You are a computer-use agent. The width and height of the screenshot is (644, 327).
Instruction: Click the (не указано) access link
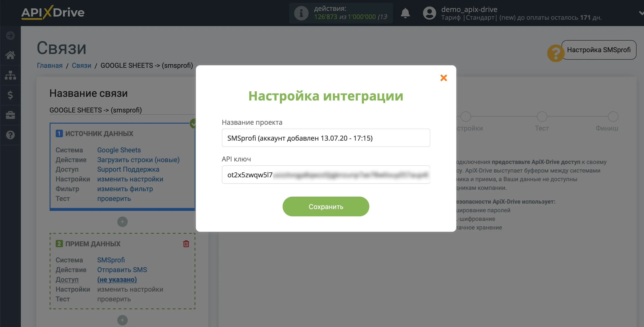point(117,279)
